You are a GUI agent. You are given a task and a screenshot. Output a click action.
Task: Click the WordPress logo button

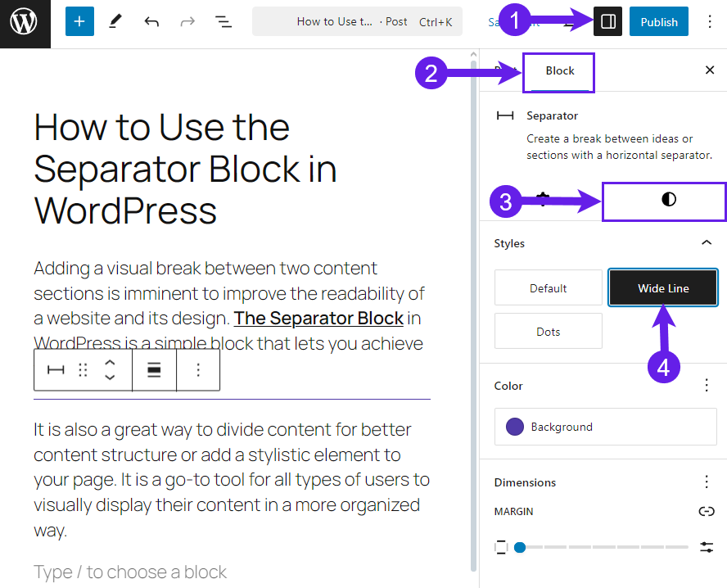point(24,22)
